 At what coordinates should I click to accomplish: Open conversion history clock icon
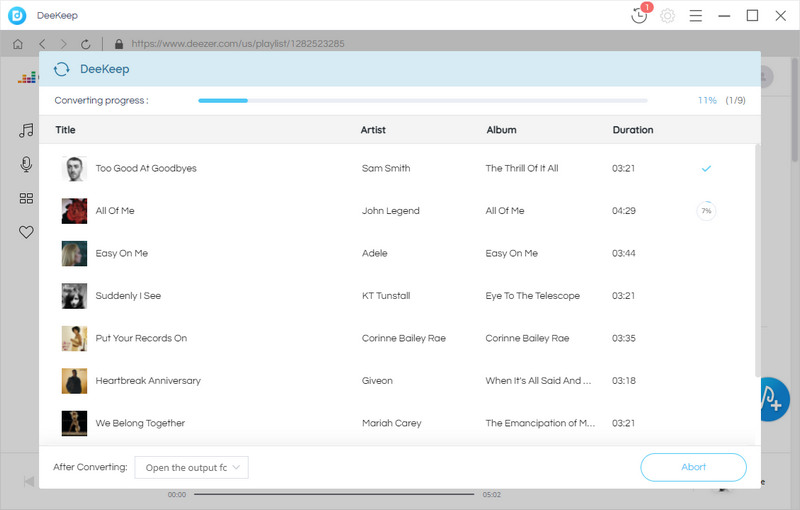pos(639,15)
